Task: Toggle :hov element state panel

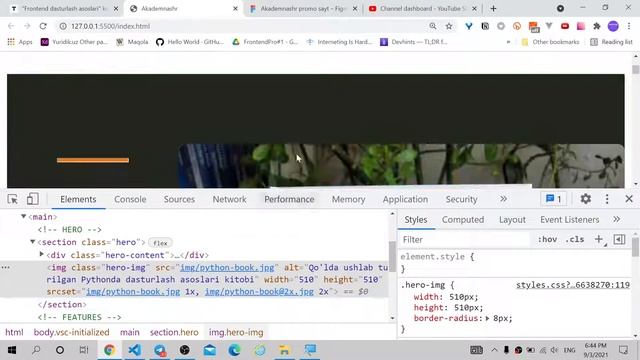Action: click(x=547, y=239)
